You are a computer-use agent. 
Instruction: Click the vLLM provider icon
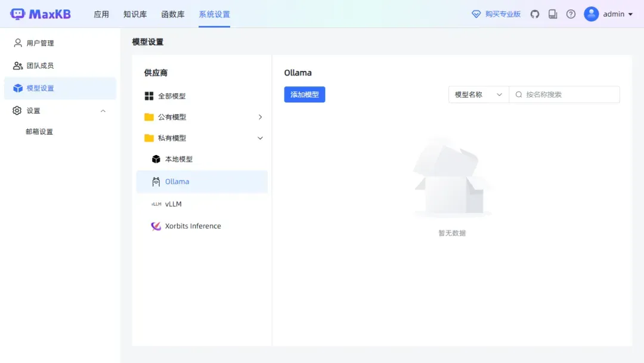click(x=156, y=204)
